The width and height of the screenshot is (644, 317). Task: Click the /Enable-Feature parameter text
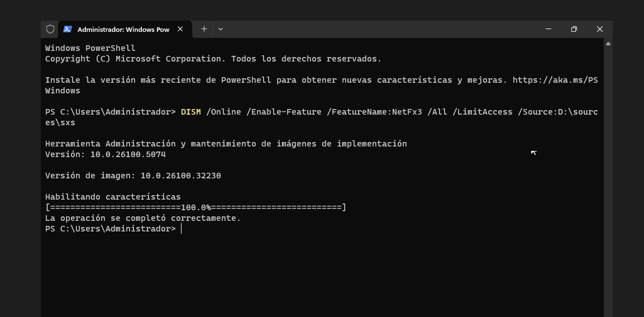(284, 112)
